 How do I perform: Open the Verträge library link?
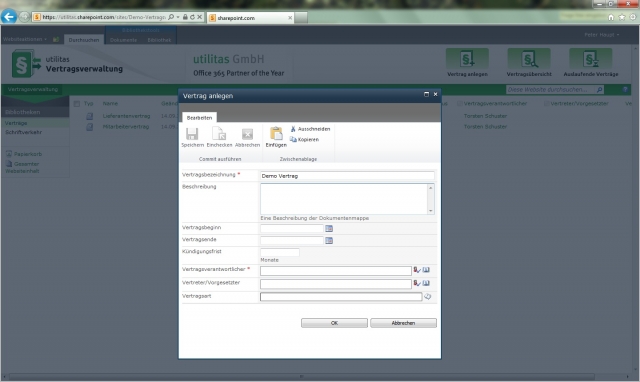[16, 123]
